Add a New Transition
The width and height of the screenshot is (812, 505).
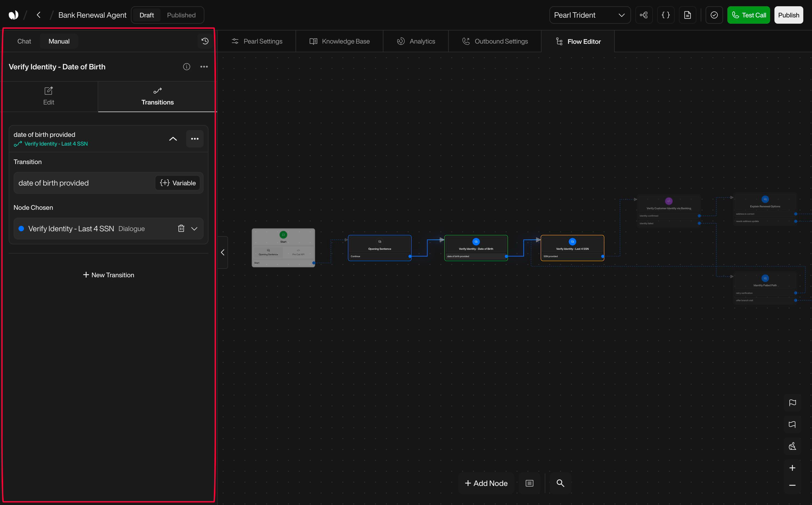[109, 275]
